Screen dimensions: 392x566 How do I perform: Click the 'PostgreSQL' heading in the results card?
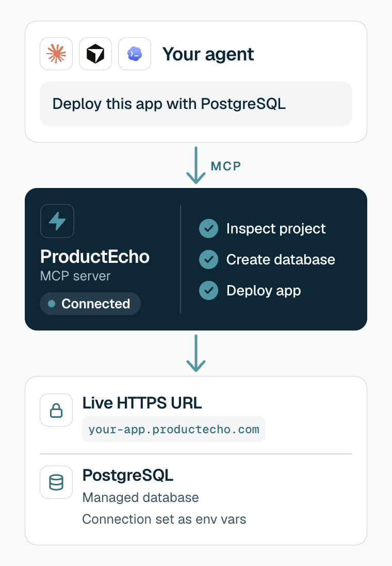click(128, 476)
